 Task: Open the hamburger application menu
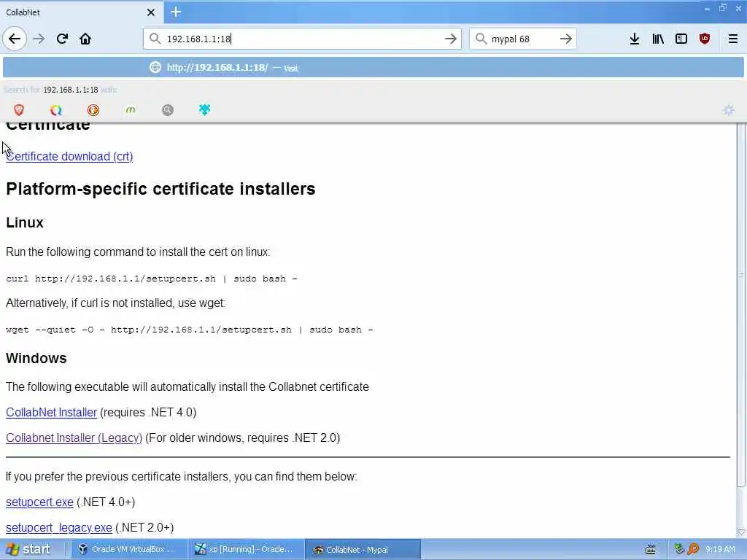point(733,39)
